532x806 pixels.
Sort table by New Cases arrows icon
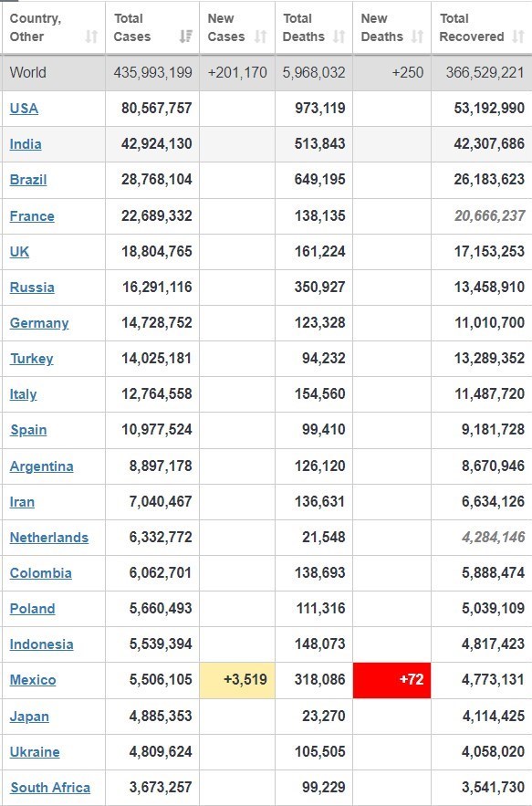261,37
